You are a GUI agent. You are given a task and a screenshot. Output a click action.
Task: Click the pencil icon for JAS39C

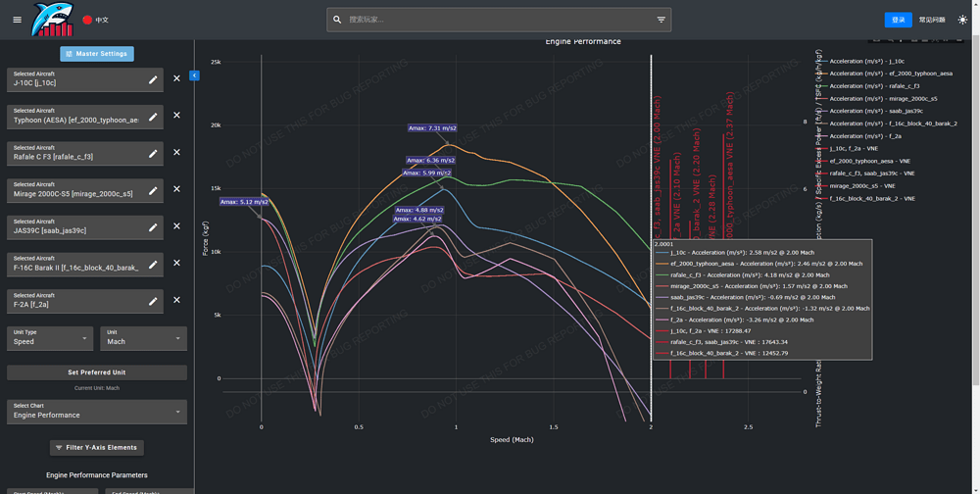click(153, 226)
